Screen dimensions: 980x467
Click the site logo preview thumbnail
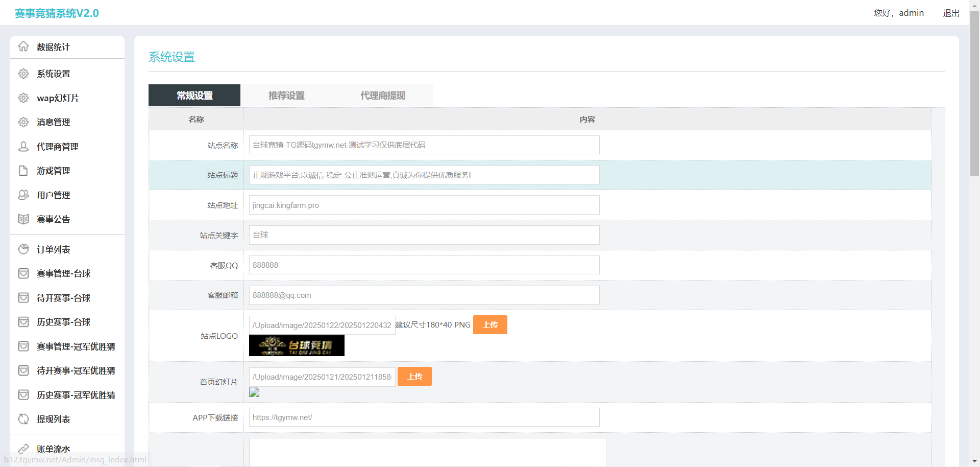point(297,345)
